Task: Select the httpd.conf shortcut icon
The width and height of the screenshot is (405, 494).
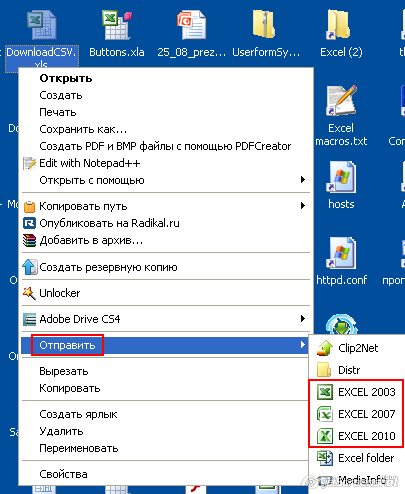Action: pos(341,253)
